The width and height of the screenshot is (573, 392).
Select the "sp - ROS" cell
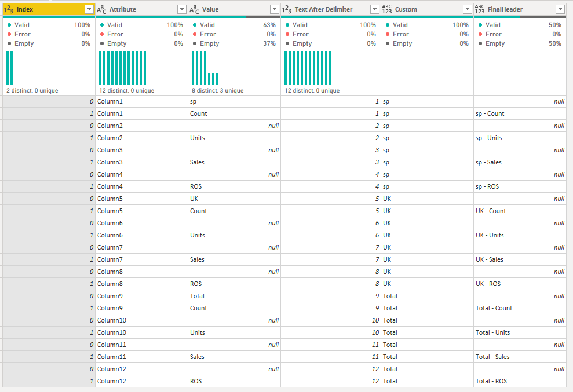520,186
